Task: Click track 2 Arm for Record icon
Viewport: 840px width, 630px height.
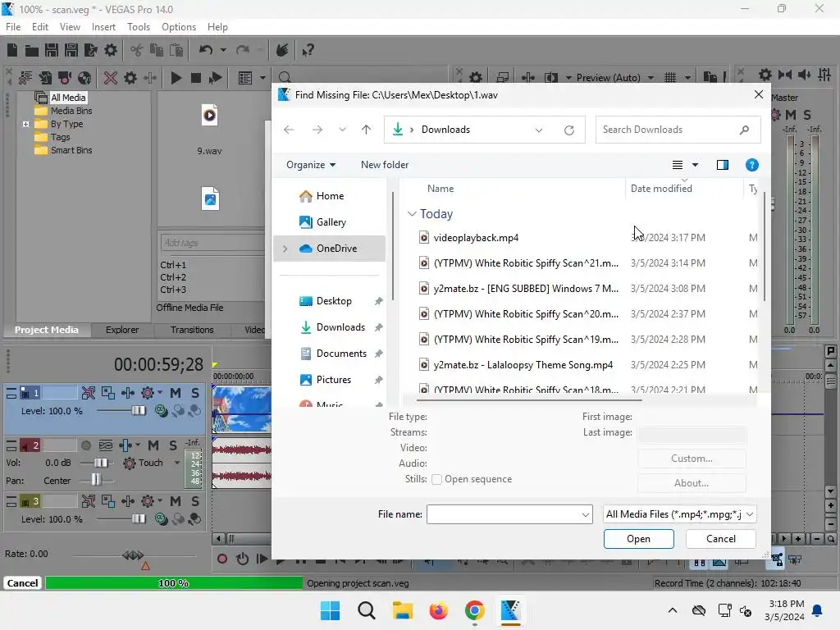Action: point(85,445)
